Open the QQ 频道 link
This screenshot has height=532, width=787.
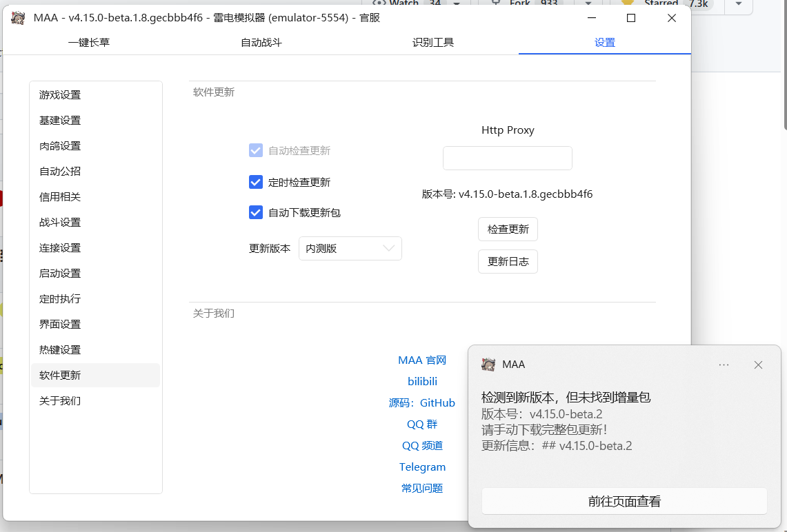coord(422,445)
